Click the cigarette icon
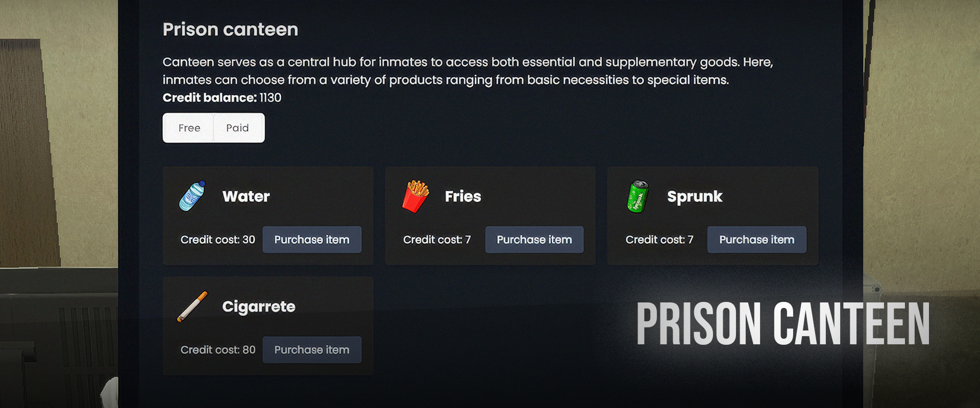This screenshot has height=408, width=980. pyautogui.click(x=192, y=307)
